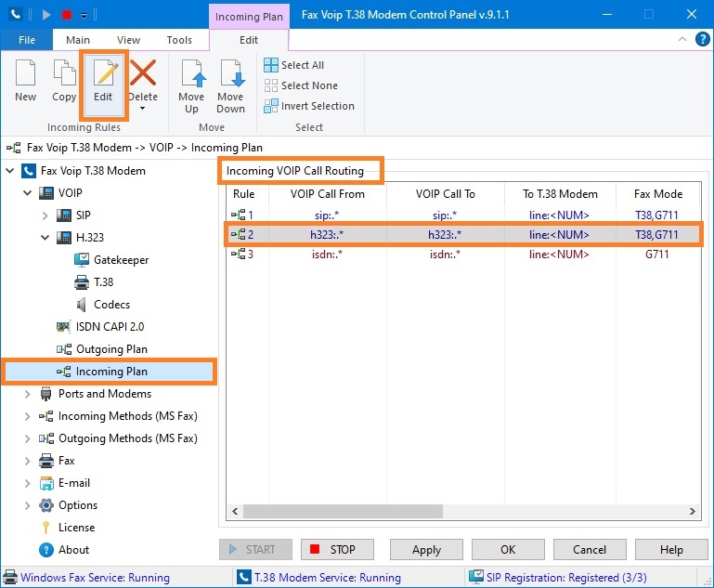This screenshot has height=588, width=714.
Task: Click the Edit rule pencil icon
Action: click(105, 72)
